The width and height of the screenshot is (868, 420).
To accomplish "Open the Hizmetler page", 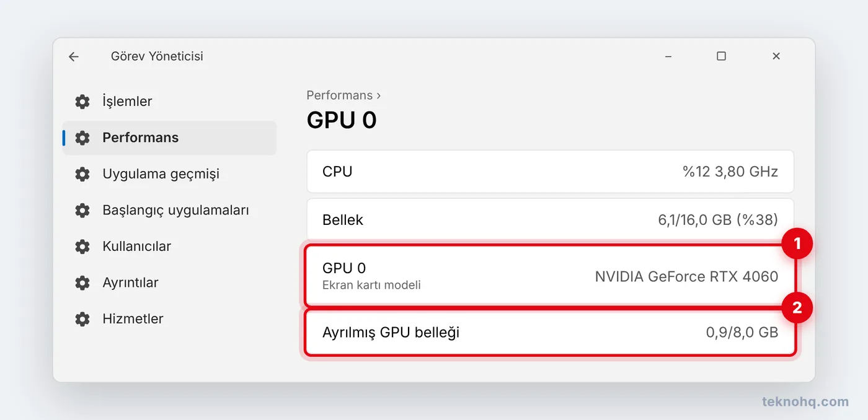I will coord(169,319).
